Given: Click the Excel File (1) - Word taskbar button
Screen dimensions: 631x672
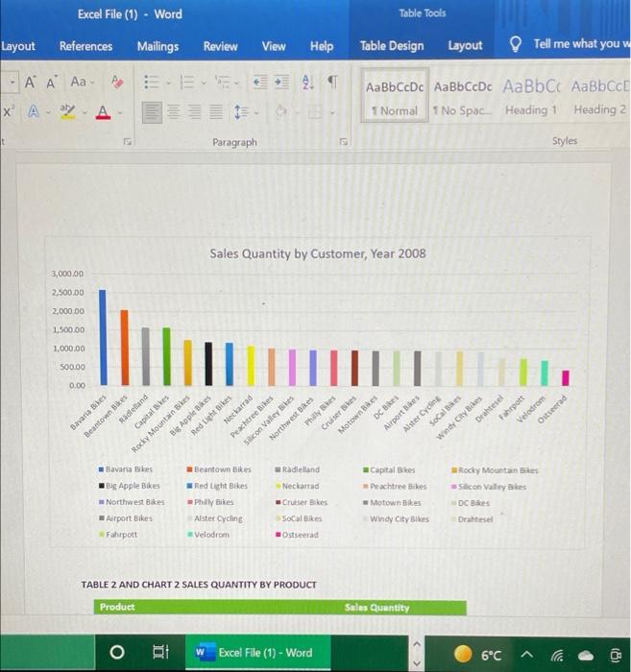Looking at the screenshot, I should coord(258,652).
